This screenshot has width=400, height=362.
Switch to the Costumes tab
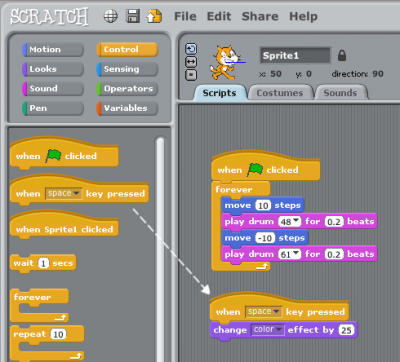point(280,93)
